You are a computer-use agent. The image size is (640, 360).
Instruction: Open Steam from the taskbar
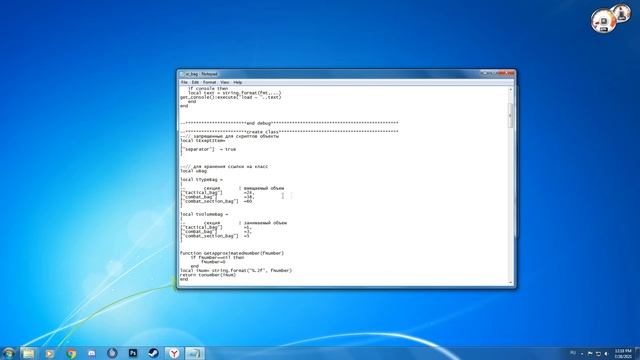153,353
